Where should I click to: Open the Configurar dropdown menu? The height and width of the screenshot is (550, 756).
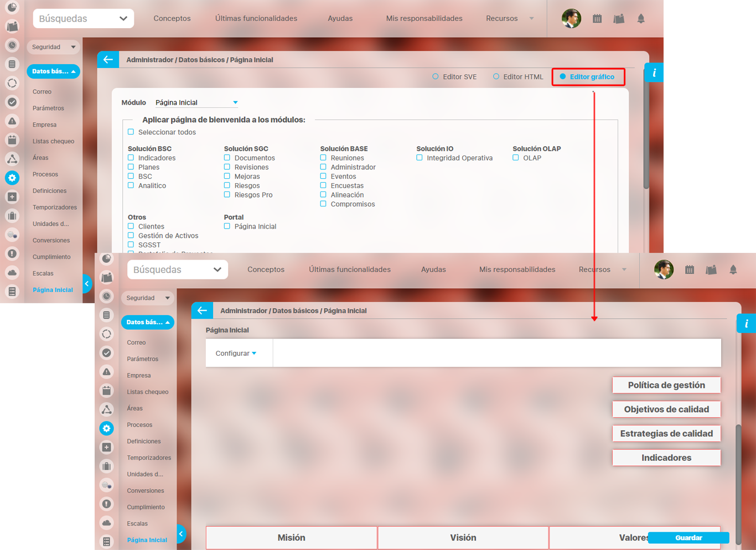click(x=236, y=354)
